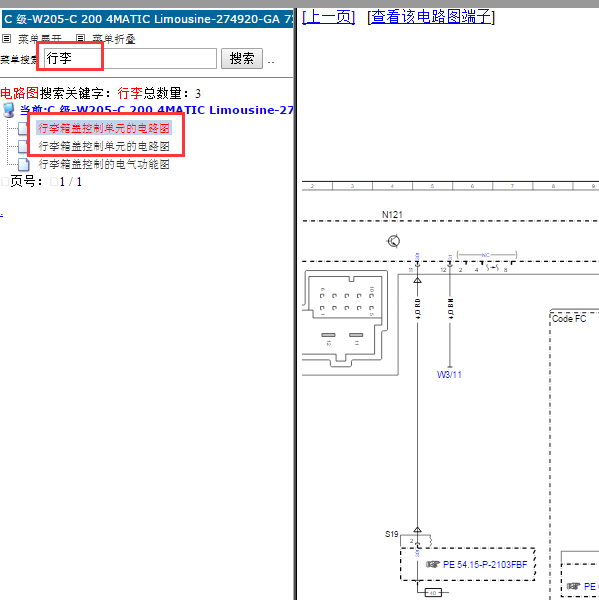Click the connector pinout drawing
The image size is (599, 600).
(346, 319)
